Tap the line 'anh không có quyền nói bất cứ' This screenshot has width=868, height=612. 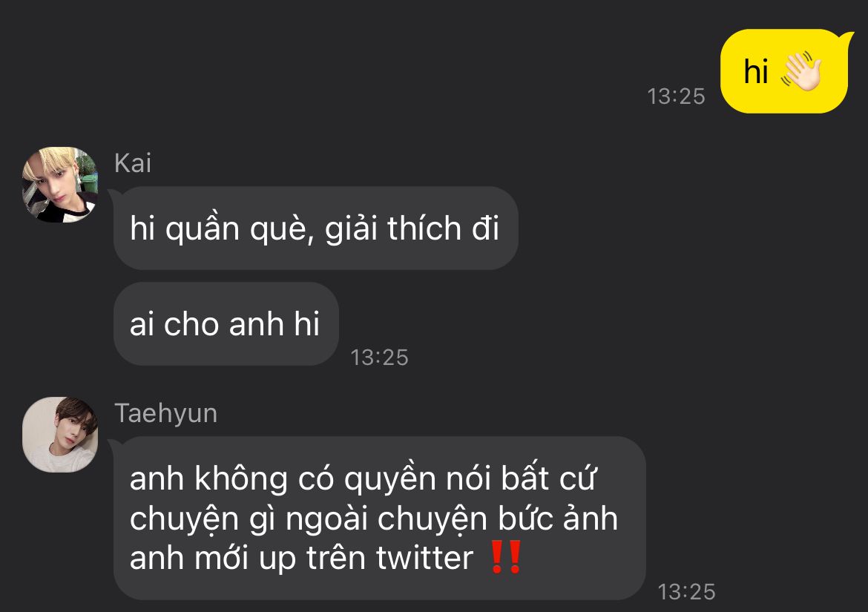(x=363, y=478)
